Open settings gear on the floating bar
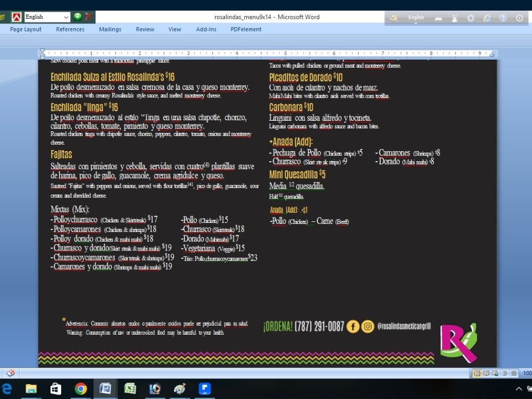Screen dimensions: 532x399 471,18
